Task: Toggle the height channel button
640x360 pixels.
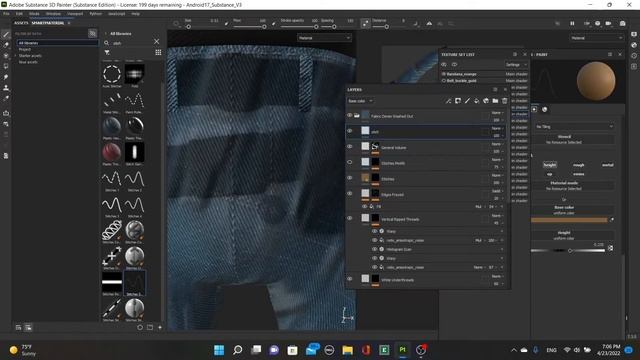Action: [550, 165]
